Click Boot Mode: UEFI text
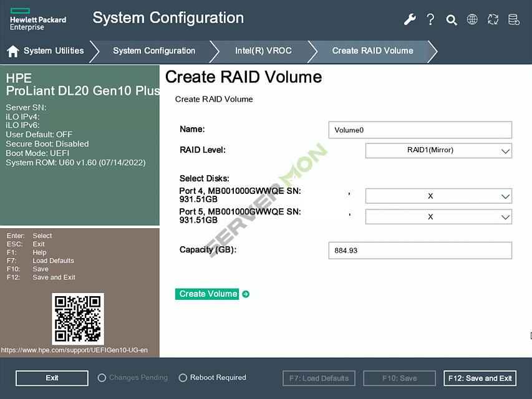532x399 pixels. (37, 153)
